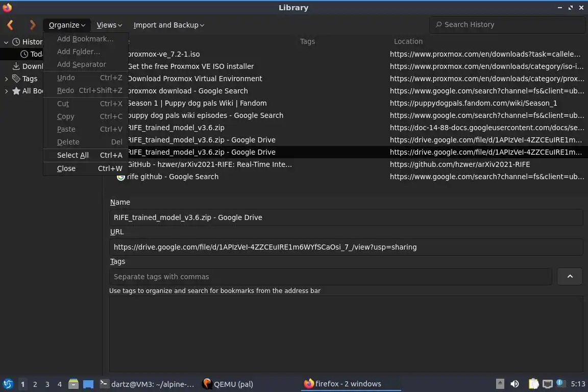The height and width of the screenshot is (392, 588).
Task: Click the 'Separate tags with commas' field
Action: pyautogui.click(x=330, y=277)
